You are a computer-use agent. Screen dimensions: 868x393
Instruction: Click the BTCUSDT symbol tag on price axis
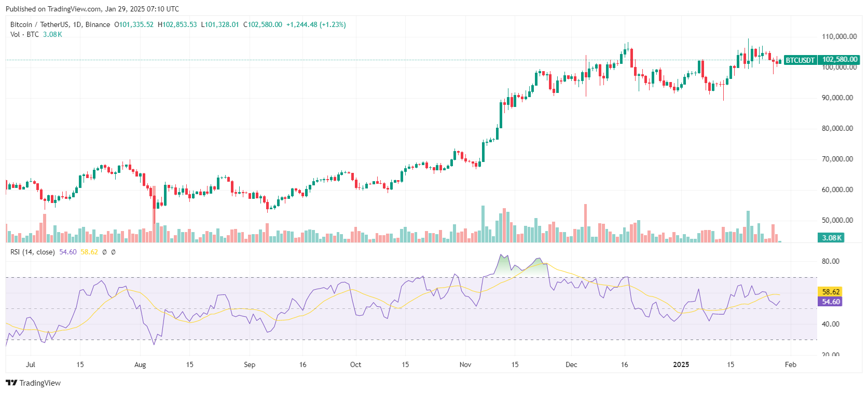pyautogui.click(x=800, y=60)
